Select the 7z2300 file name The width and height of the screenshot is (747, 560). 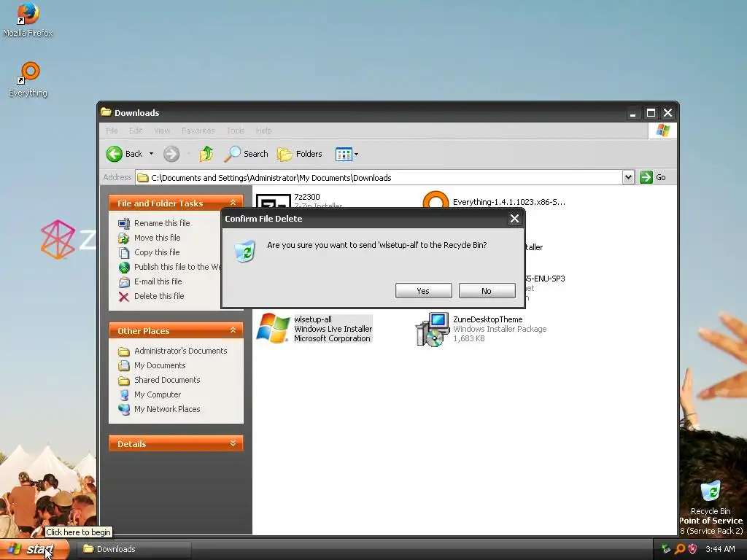(x=307, y=197)
